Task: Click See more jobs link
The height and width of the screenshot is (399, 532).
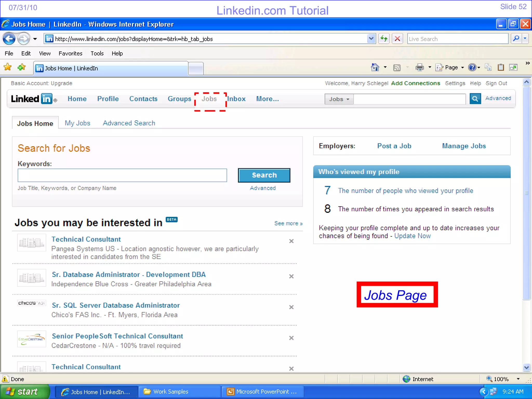Action: tap(288, 223)
